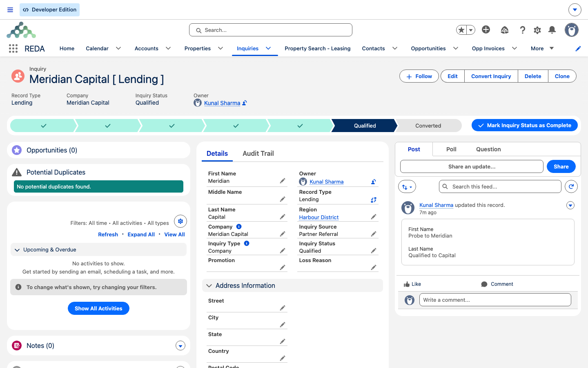Edit Promotion field with its pencil icon
Viewport: 588px width, 368px height.
point(282,267)
